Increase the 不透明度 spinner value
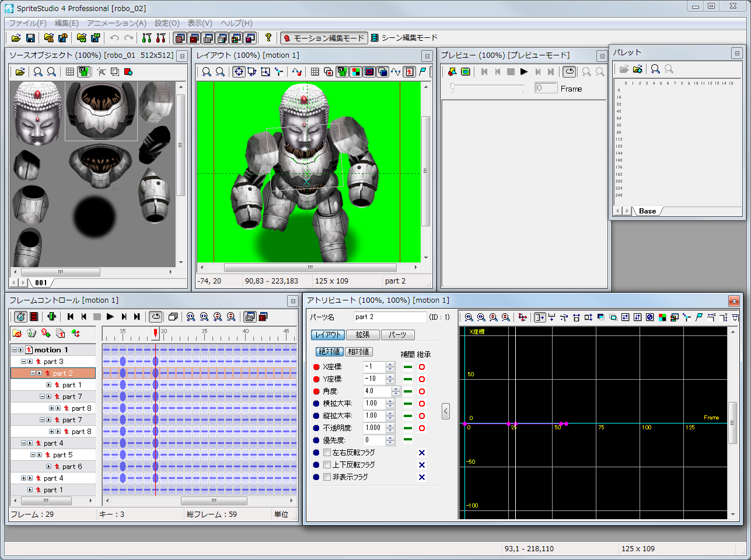Screen dimensions: 751x560 pyautogui.click(x=390, y=426)
